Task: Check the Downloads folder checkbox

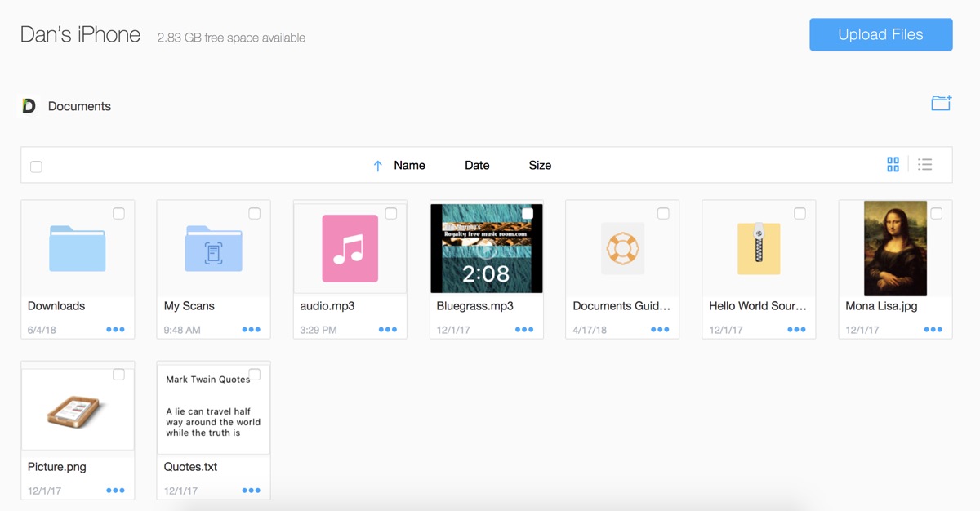Action: (118, 214)
